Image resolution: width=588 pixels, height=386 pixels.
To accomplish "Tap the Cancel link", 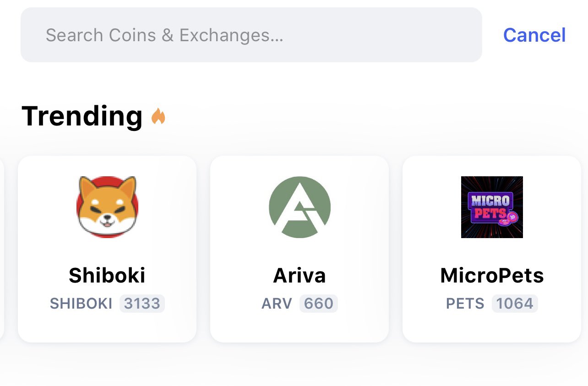I will 534,35.
